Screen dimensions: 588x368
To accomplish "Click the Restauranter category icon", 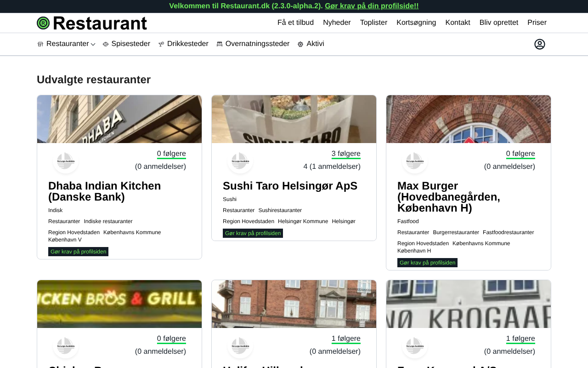I will point(40,44).
